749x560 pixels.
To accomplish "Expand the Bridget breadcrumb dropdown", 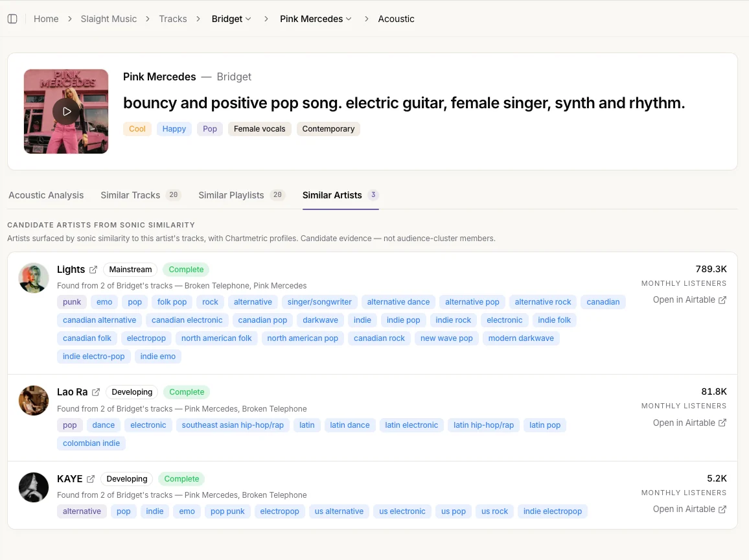I will pos(231,19).
